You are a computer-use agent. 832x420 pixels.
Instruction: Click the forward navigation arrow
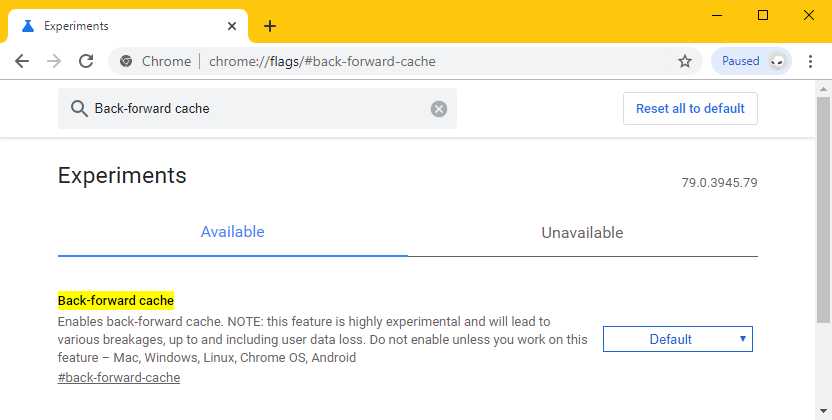click(x=54, y=61)
